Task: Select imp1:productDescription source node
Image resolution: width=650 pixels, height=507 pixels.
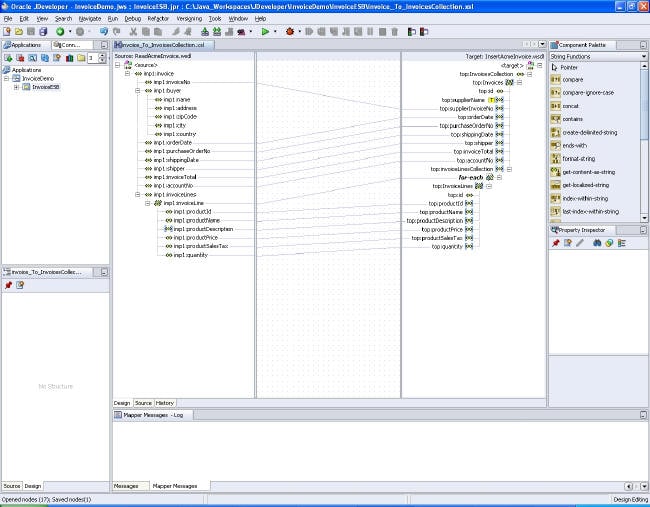Action: (x=203, y=229)
